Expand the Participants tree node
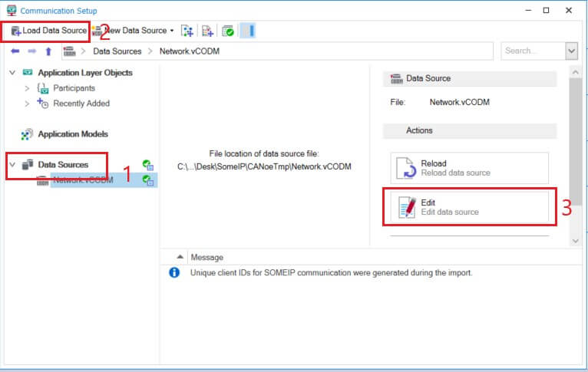 (x=27, y=88)
